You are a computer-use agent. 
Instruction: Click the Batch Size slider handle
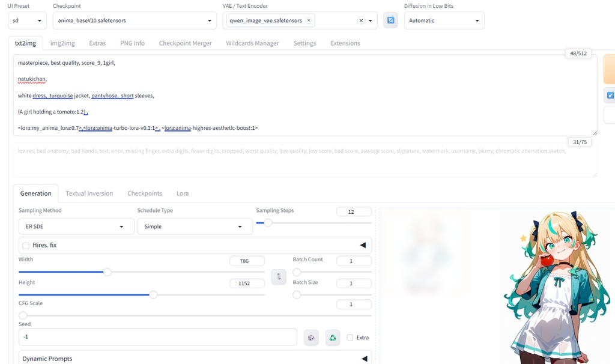tap(297, 294)
